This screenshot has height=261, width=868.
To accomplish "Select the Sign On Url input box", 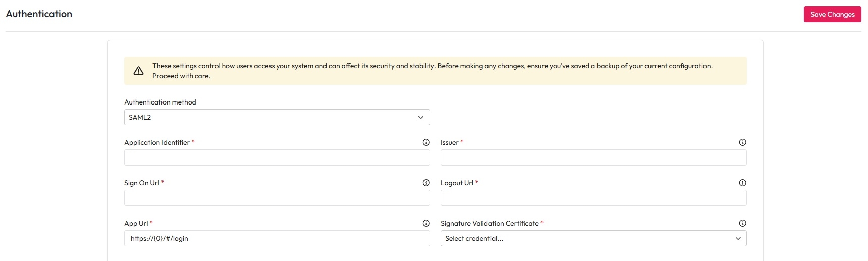I will click(x=277, y=198).
